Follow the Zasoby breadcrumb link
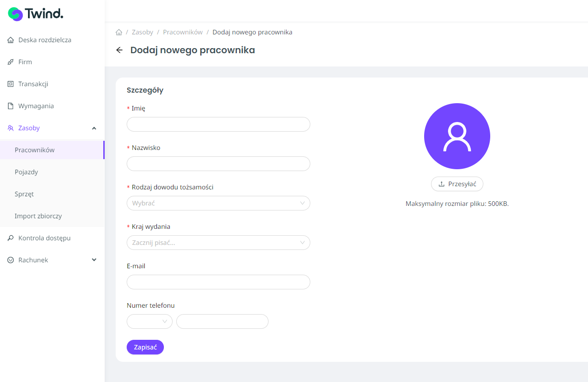This screenshot has height=382, width=588. (142, 32)
